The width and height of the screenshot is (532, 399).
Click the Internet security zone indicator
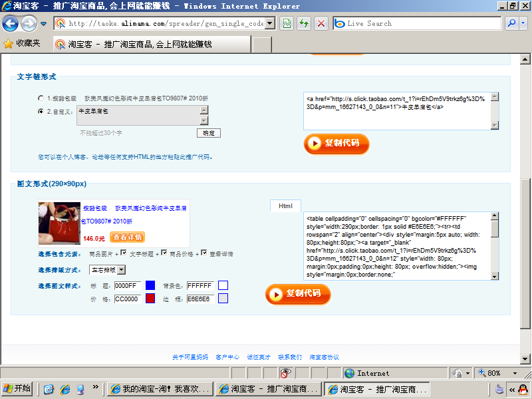395,373
